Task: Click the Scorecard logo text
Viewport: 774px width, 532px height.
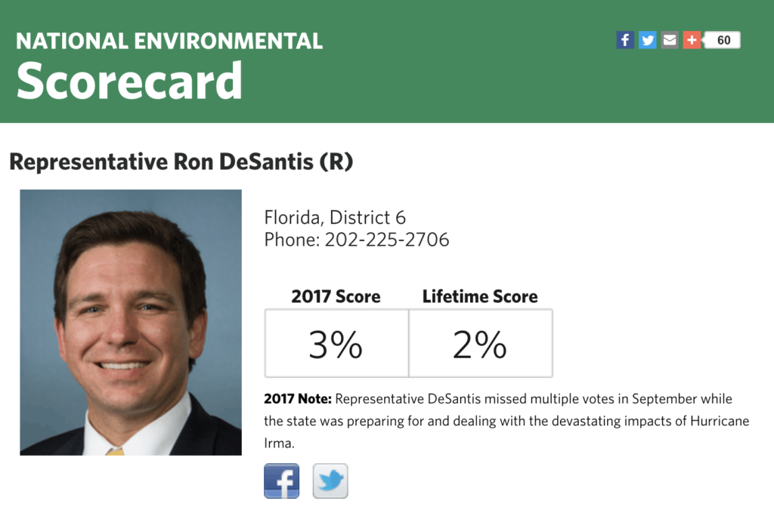Action: tap(129, 81)
